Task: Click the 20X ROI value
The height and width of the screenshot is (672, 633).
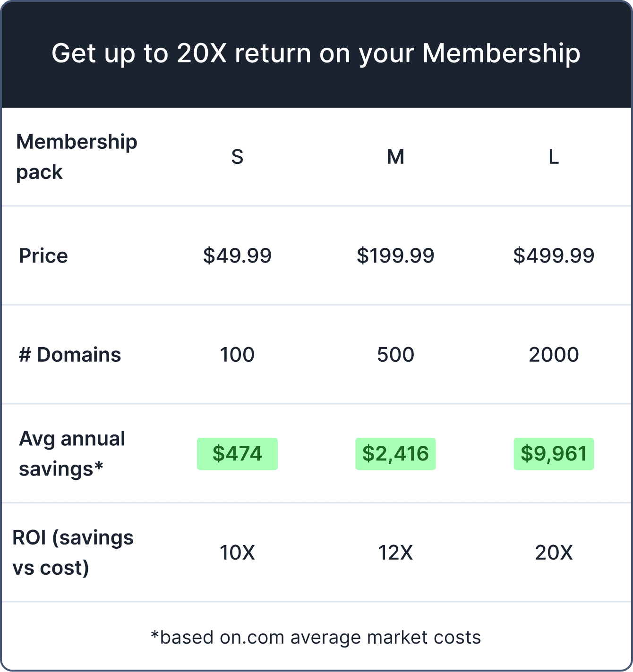Action: (554, 553)
